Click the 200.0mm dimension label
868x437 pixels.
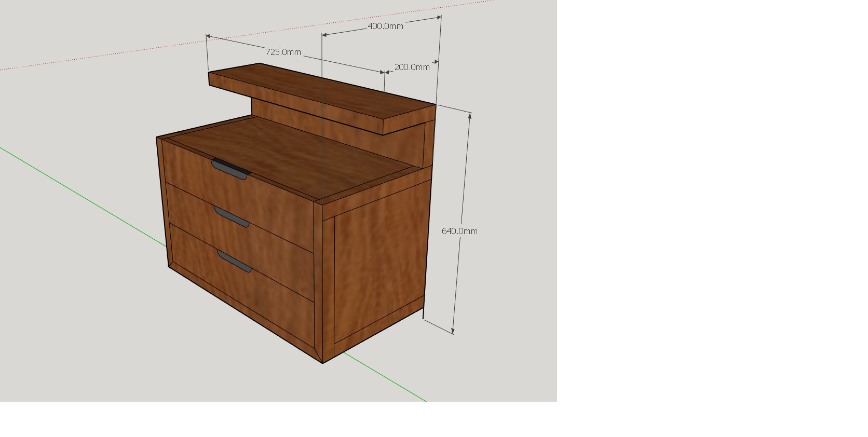click(x=412, y=67)
